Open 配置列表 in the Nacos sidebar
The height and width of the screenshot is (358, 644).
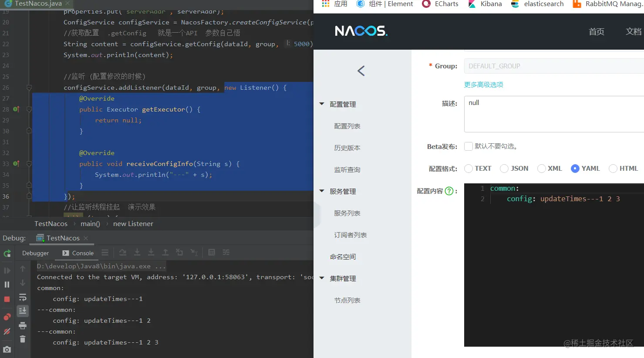(x=347, y=126)
